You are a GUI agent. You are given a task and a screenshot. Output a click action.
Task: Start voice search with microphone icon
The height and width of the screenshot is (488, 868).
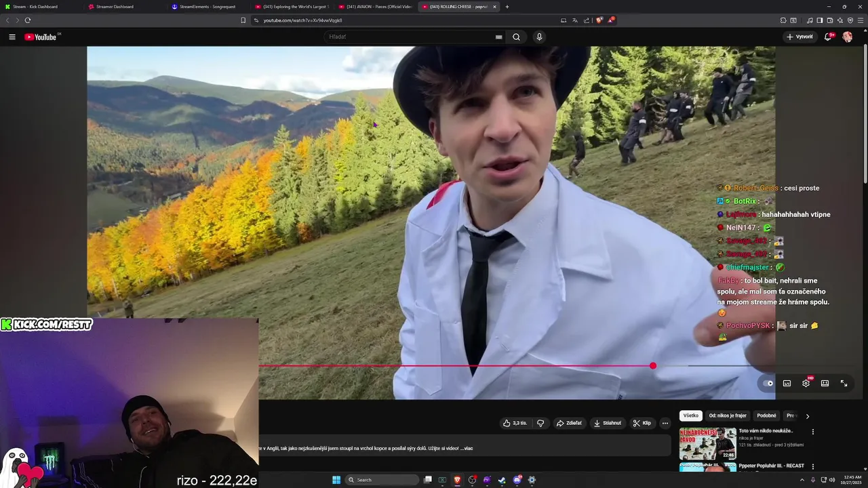(539, 37)
